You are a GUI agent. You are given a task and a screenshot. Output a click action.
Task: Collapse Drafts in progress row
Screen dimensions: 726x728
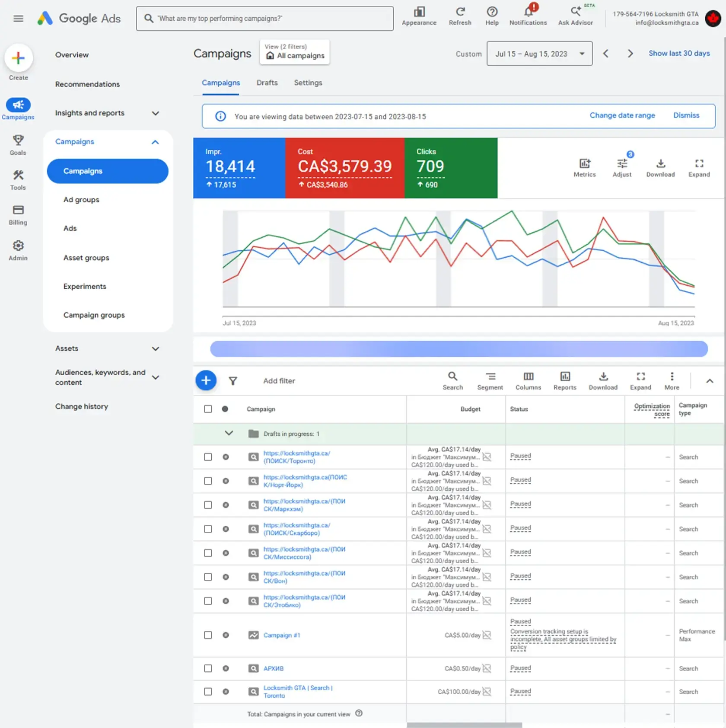[x=229, y=433]
